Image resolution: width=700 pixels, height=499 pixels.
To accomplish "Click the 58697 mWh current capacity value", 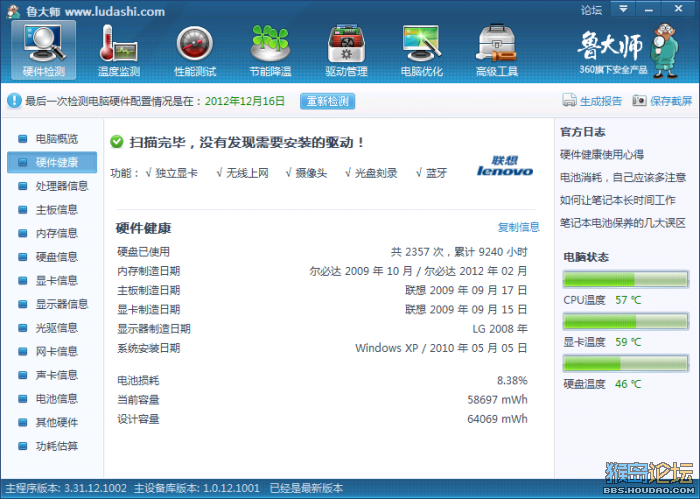I will tap(497, 399).
